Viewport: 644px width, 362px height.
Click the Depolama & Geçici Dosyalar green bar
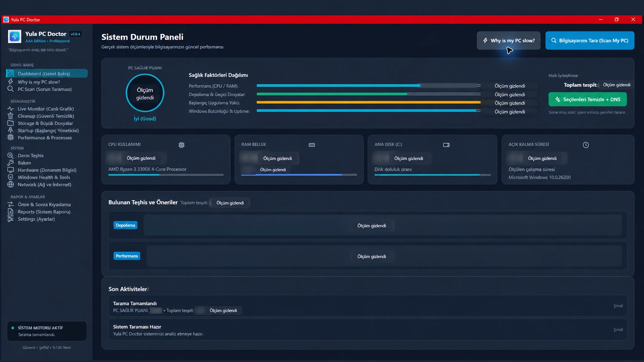pos(369,94)
